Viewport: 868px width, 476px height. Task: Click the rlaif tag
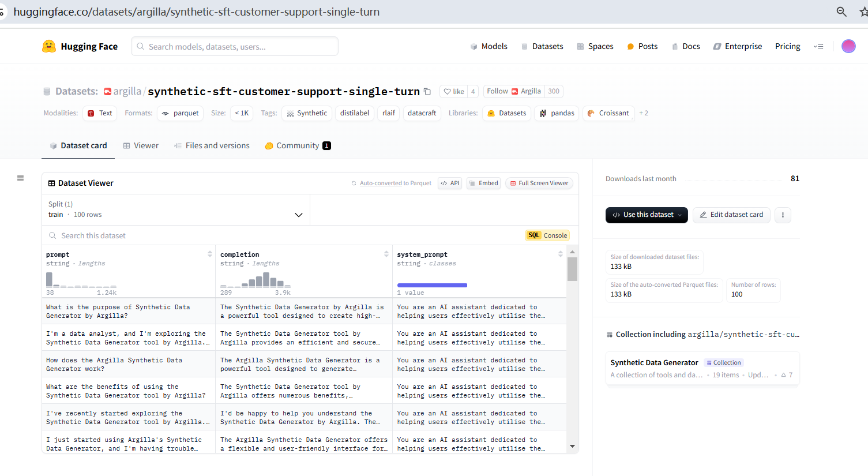pyautogui.click(x=389, y=113)
